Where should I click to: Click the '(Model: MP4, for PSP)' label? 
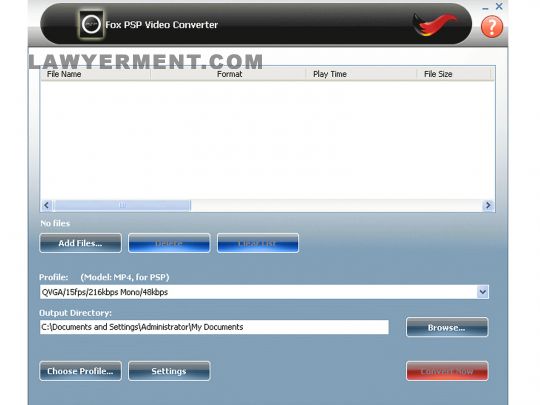coord(125,277)
